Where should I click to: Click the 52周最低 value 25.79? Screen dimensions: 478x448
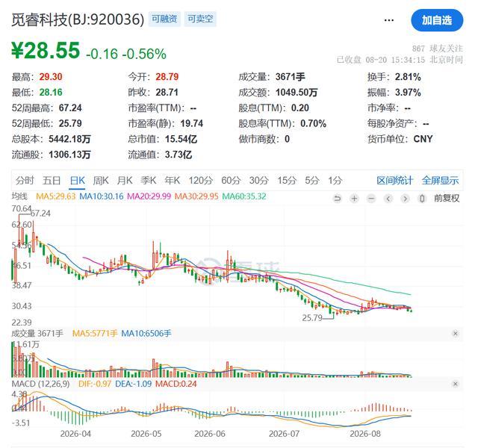pyautogui.click(x=70, y=123)
